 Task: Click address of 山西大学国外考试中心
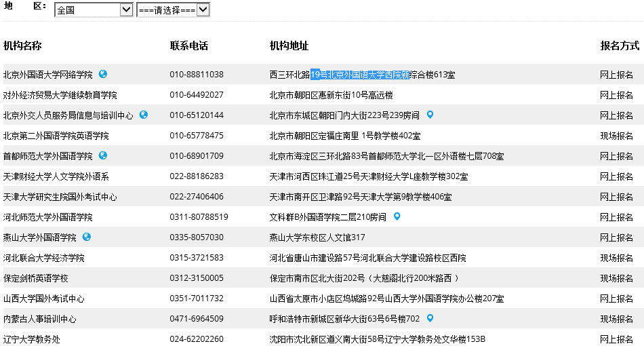tap(386, 299)
